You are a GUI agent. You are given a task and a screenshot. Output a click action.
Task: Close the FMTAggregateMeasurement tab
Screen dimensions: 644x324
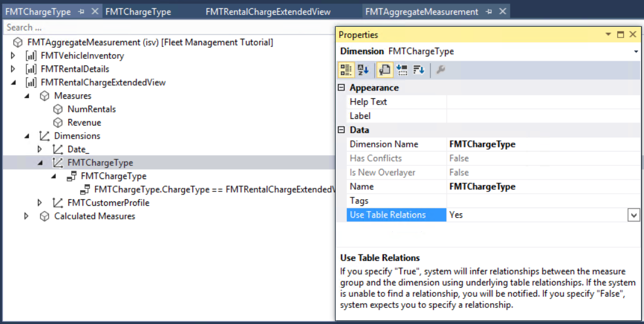(502, 11)
